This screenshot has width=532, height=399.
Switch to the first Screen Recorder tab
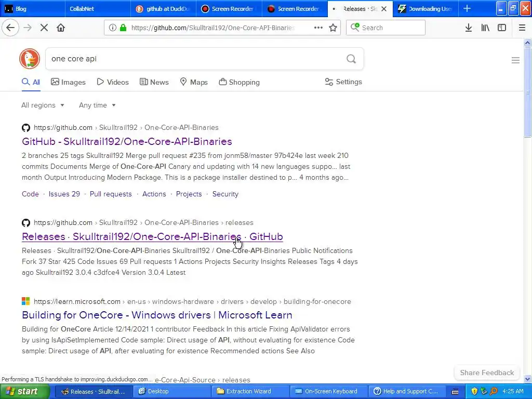(229, 9)
